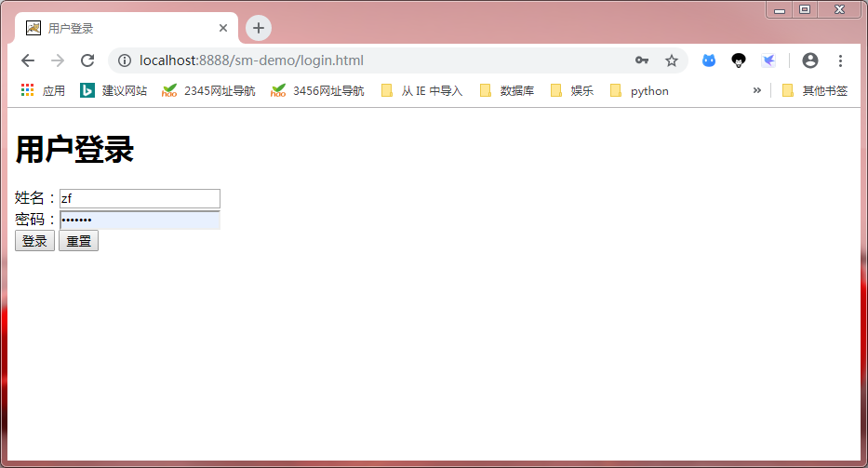Maximize the browser window
Image resolution: width=868 pixels, height=468 pixels.
click(x=805, y=10)
